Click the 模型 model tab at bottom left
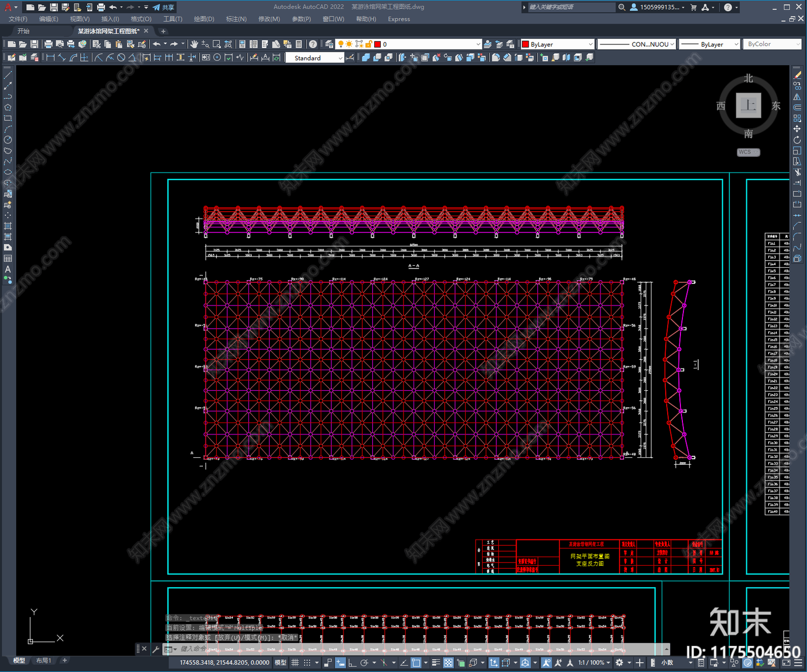Viewport: 807px width, 672px height. pos(19,660)
